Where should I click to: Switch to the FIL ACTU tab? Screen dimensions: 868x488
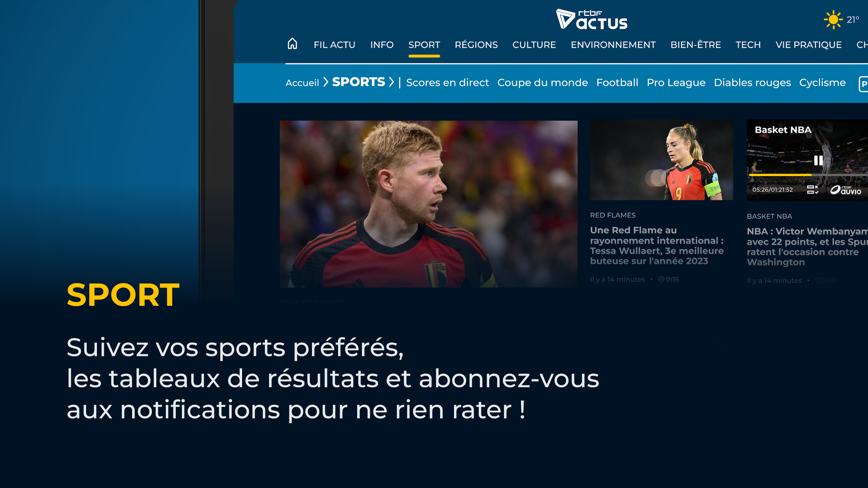click(x=334, y=45)
